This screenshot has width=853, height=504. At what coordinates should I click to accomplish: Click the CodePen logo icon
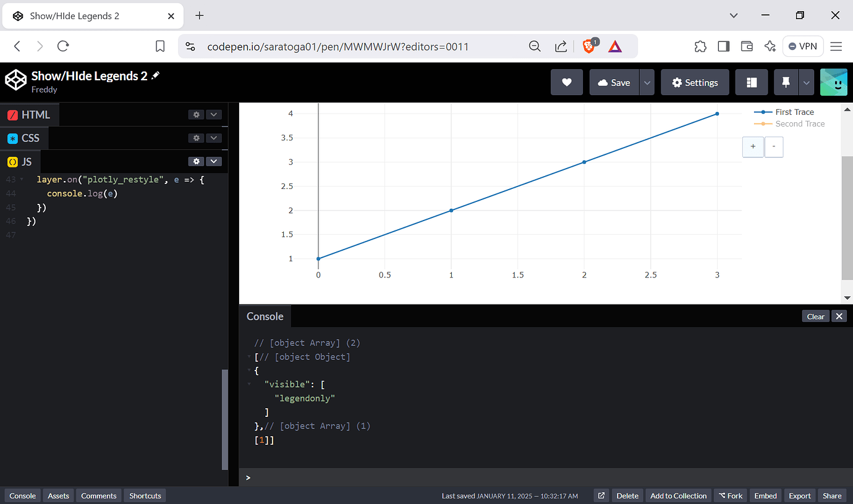15,80
